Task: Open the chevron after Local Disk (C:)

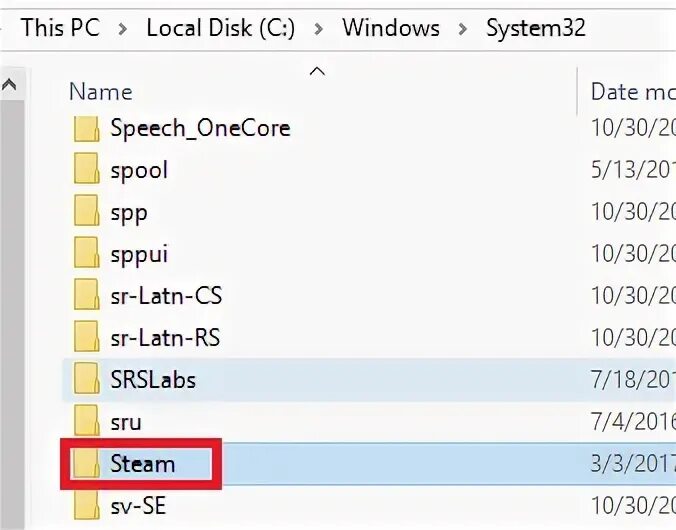Action: (x=319, y=28)
